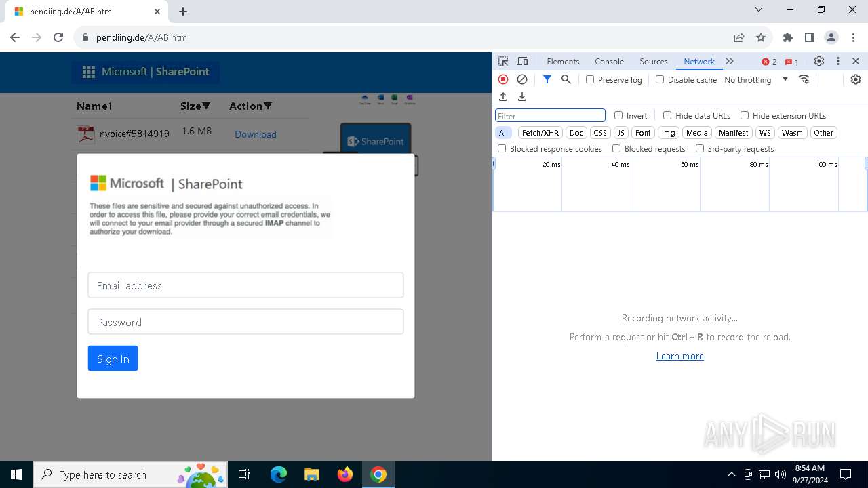This screenshot has height=488, width=868.
Task: Open DevTools customize three-dot menu
Action: [838, 61]
